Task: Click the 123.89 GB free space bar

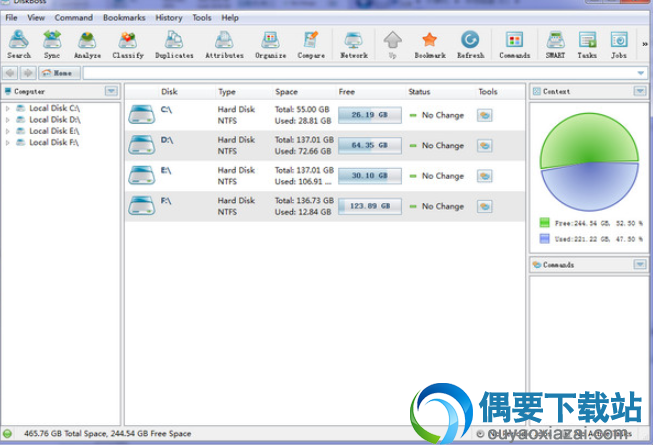Action: coord(370,206)
